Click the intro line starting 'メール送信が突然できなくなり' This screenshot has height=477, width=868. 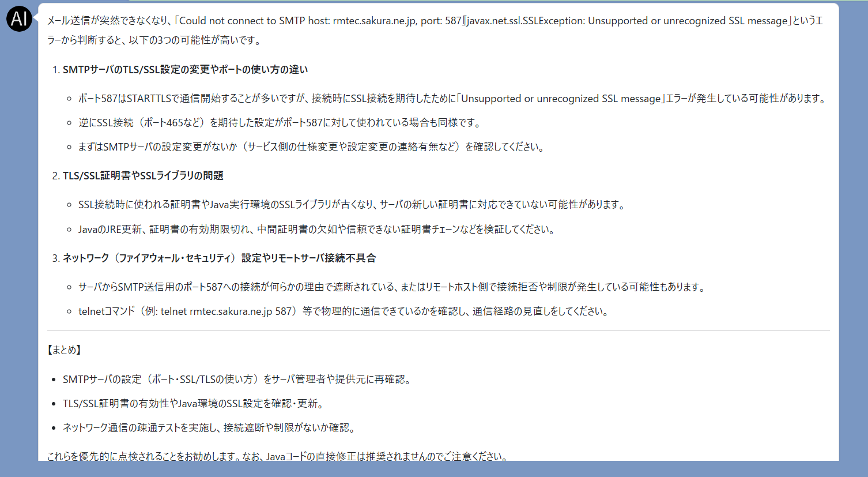(x=435, y=21)
